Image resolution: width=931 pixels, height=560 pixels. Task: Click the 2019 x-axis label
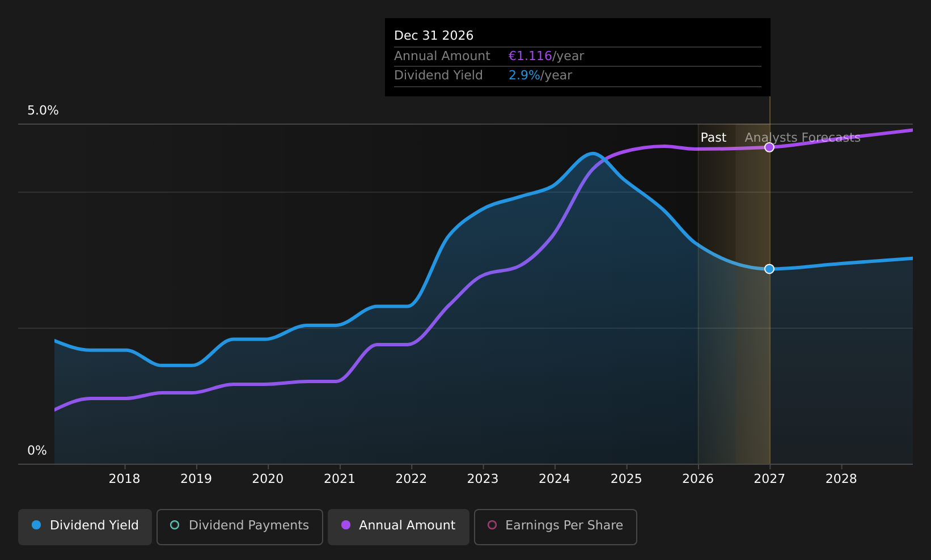196,479
